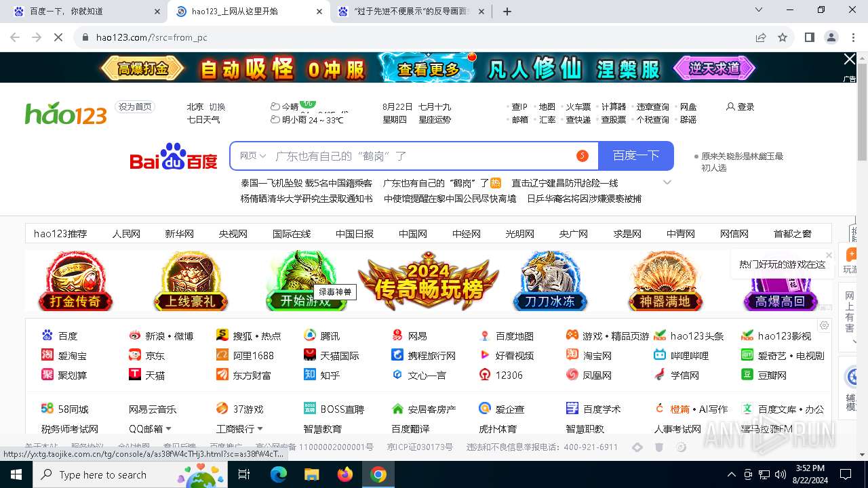Viewport: 868px width, 488px height.
Task: Switch city via 切换 next to 北京
Action: click(x=217, y=106)
